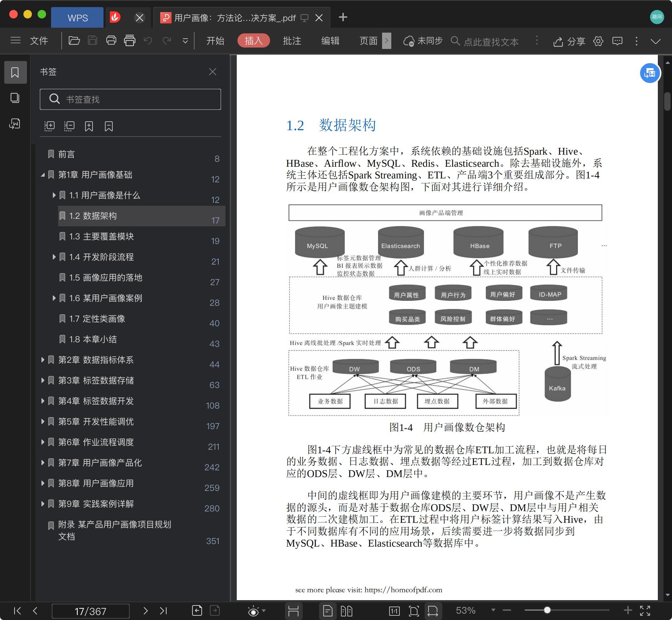The height and width of the screenshot is (620, 672).
Task: Click the redo arrow
Action: coord(167,40)
